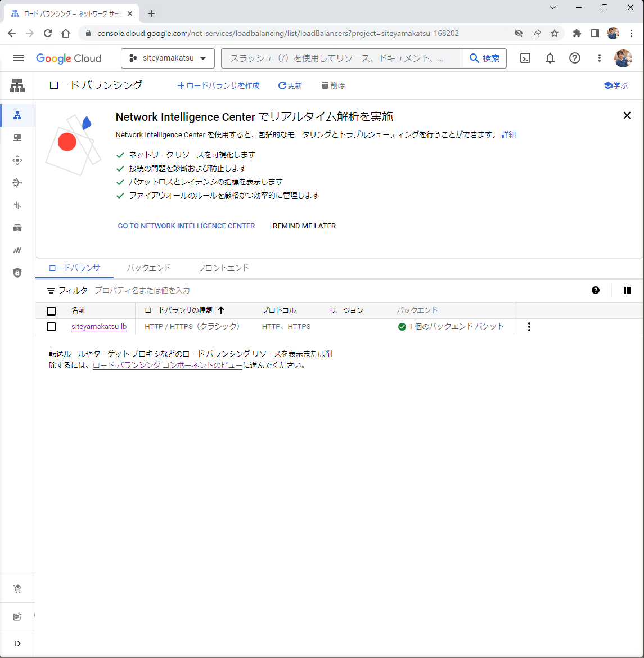644x658 pixels.
Task: Click the share page icon in address bar
Action: (x=537, y=33)
